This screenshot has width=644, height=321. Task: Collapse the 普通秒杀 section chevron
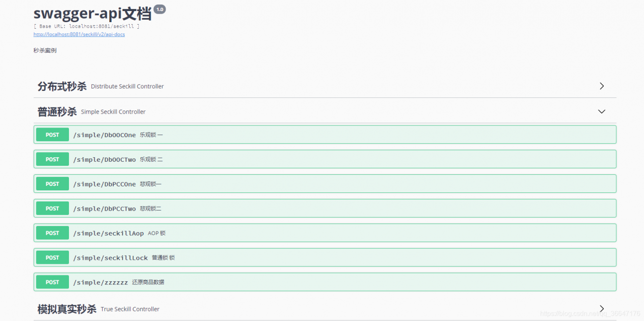point(602,112)
